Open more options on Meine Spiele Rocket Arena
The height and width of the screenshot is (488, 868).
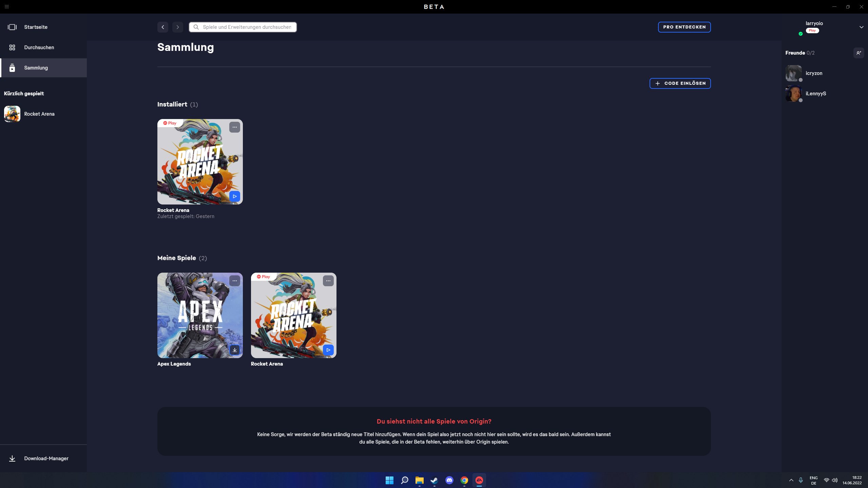coord(328,281)
